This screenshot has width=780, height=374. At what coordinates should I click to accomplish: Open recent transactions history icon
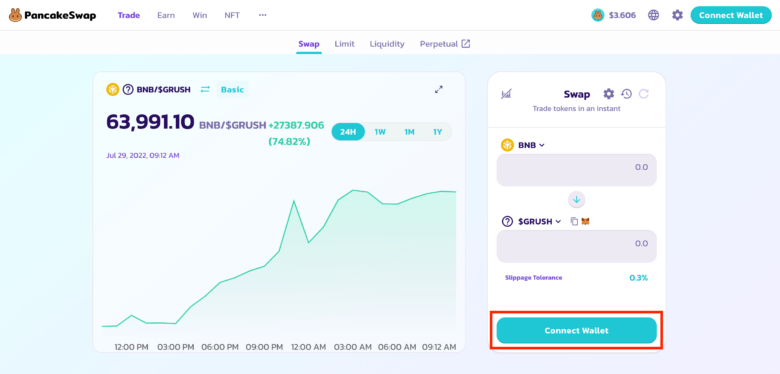pyautogui.click(x=626, y=94)
